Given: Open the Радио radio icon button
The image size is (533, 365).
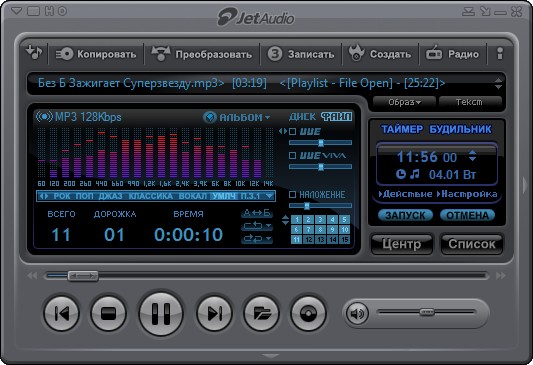Looking at the screenshot, I should coord(434,54).
